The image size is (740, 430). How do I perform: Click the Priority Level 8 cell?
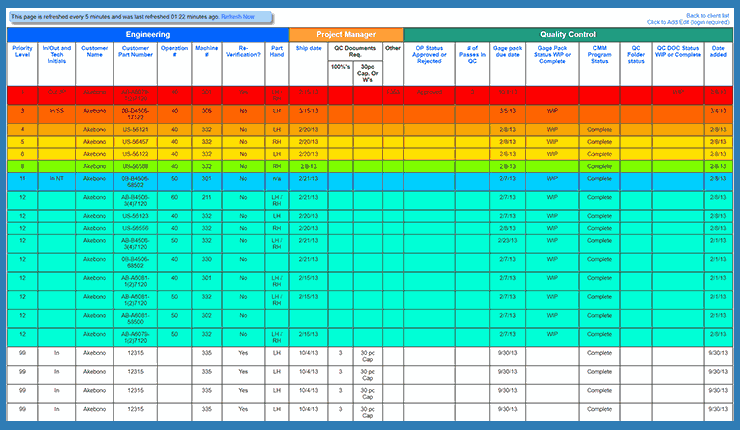coord(22,166)
